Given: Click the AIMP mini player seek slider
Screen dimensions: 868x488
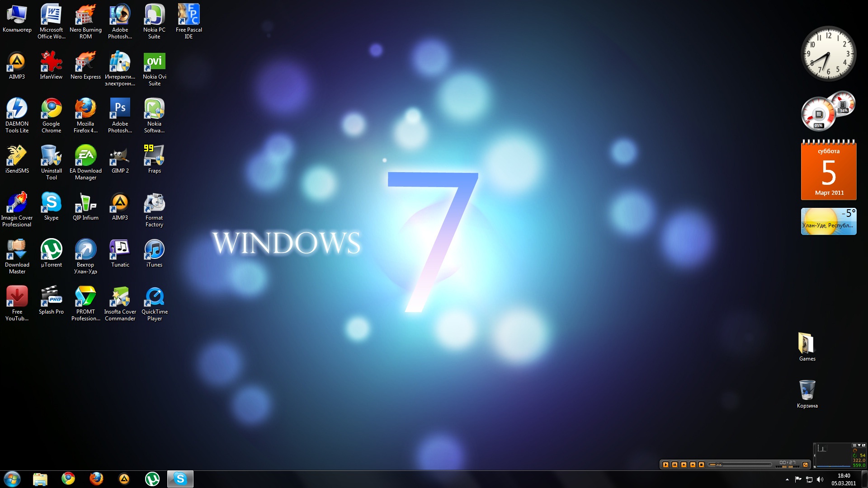Looking at the screenshot, I should click(741, 465).
